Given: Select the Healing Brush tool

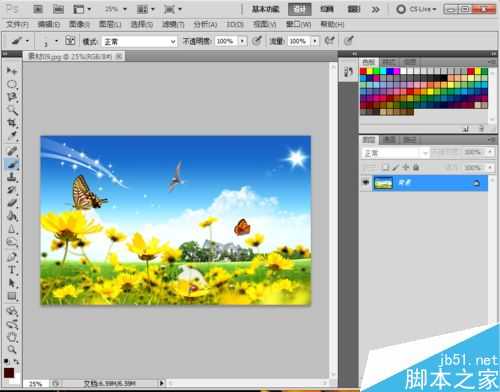Looking at the screenshot, I should click(12, 151).
